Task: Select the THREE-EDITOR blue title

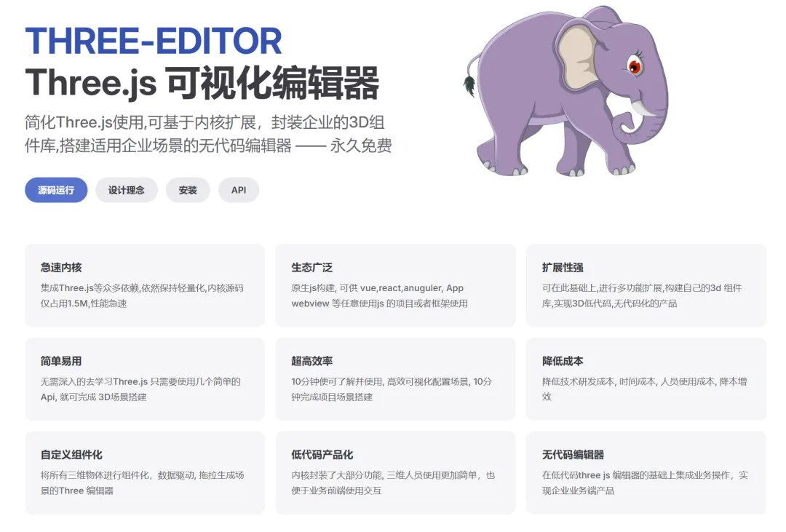Action: pos(154,41)
